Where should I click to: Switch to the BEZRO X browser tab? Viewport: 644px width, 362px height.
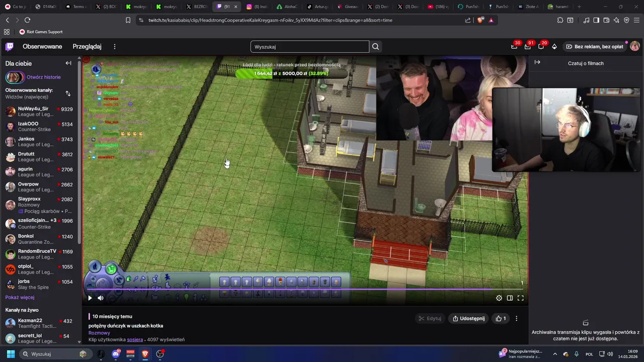(x=196, y=7)
